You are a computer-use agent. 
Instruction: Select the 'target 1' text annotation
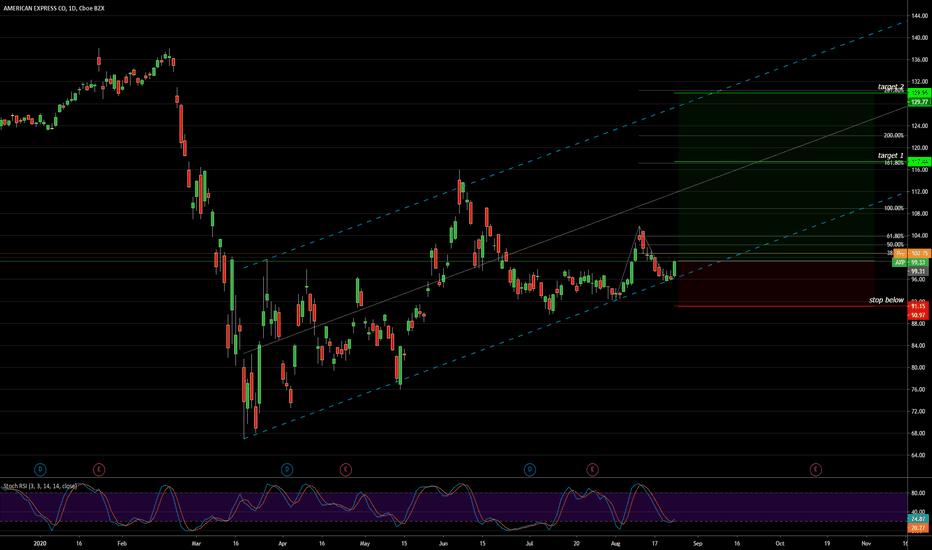click(890, 155)
